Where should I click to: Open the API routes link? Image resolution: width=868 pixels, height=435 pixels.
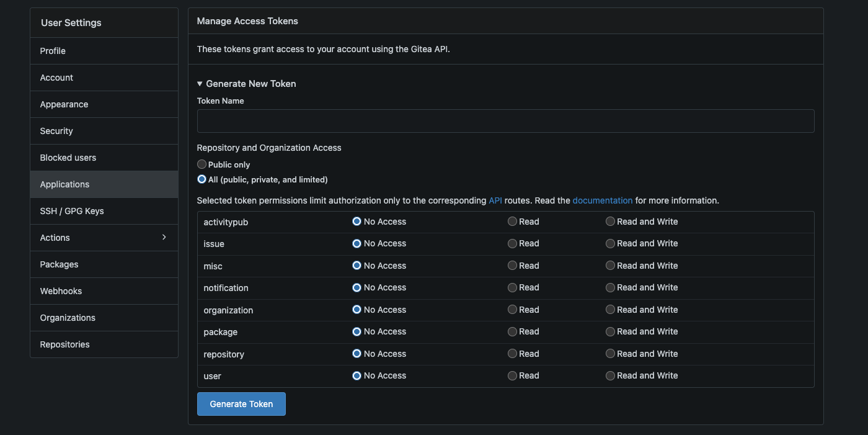click(495, 200)
